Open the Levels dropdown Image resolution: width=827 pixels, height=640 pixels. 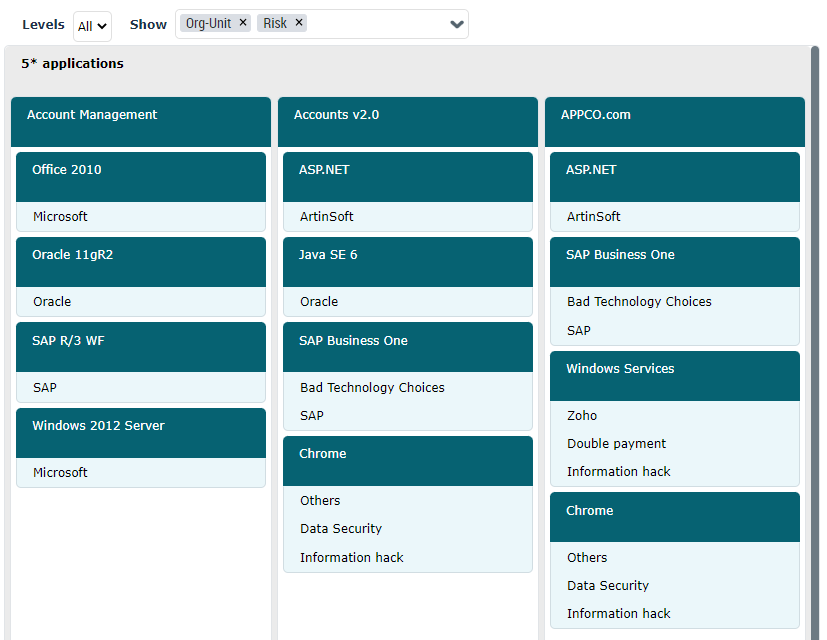92,26
